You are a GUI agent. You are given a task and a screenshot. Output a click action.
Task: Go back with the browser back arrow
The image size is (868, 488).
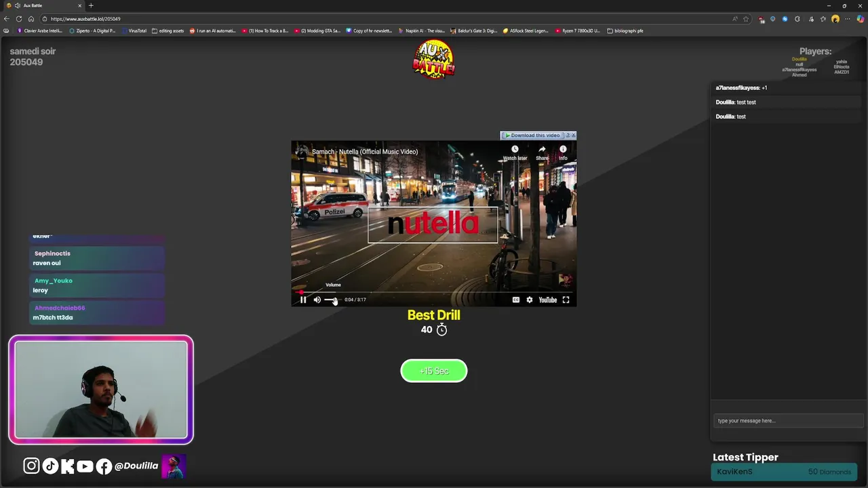point(7,19)
